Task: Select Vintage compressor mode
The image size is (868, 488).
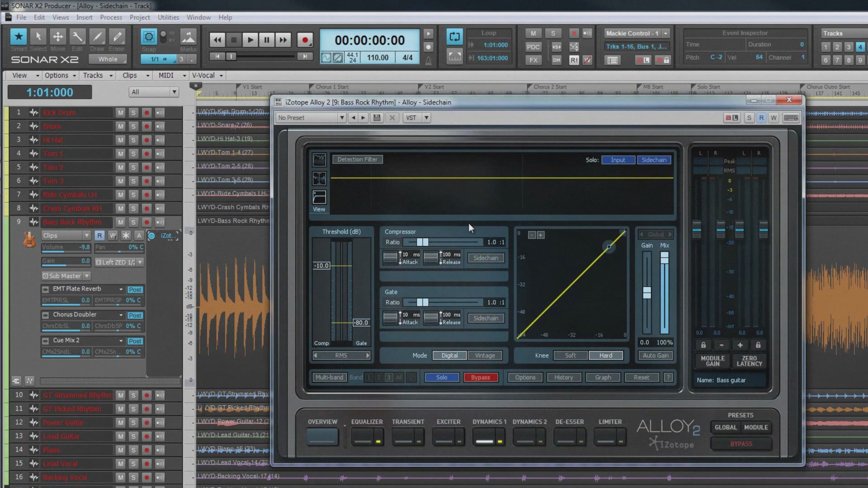Action: click(x=485, y=356)
